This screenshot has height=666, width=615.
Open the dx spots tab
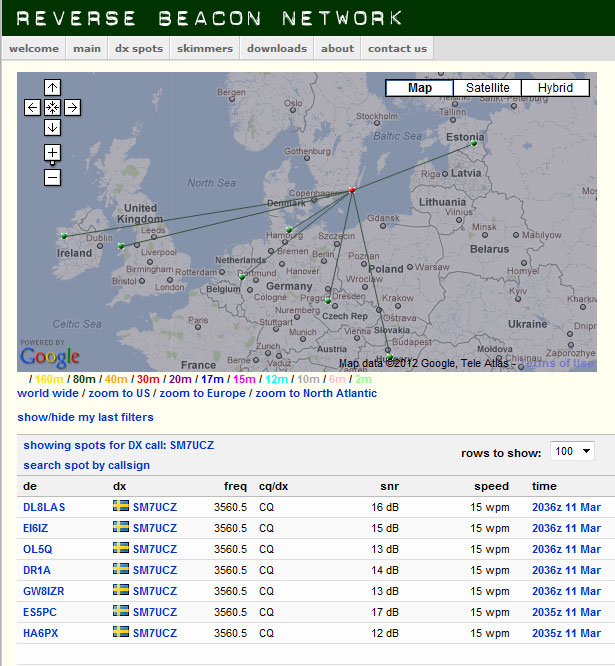(x=138, y=48)
